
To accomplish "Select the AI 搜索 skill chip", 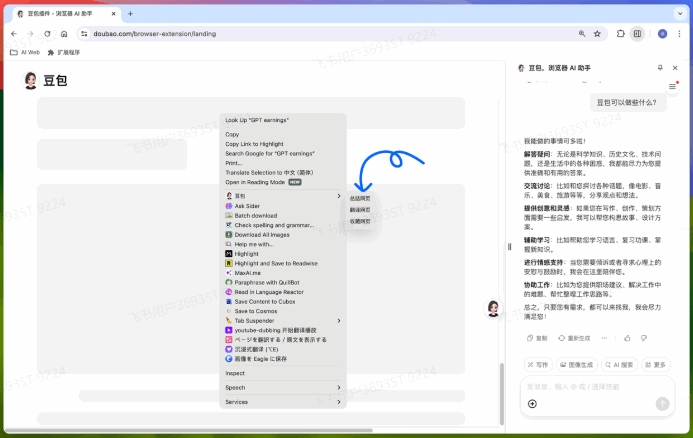I will pos(619,365).
